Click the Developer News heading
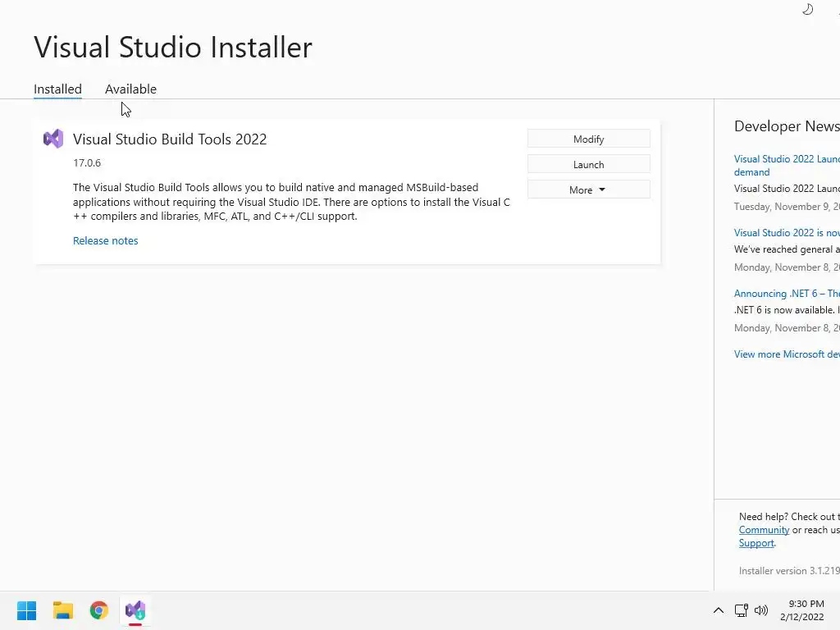840x630 pixels. (x=787, y=126)
